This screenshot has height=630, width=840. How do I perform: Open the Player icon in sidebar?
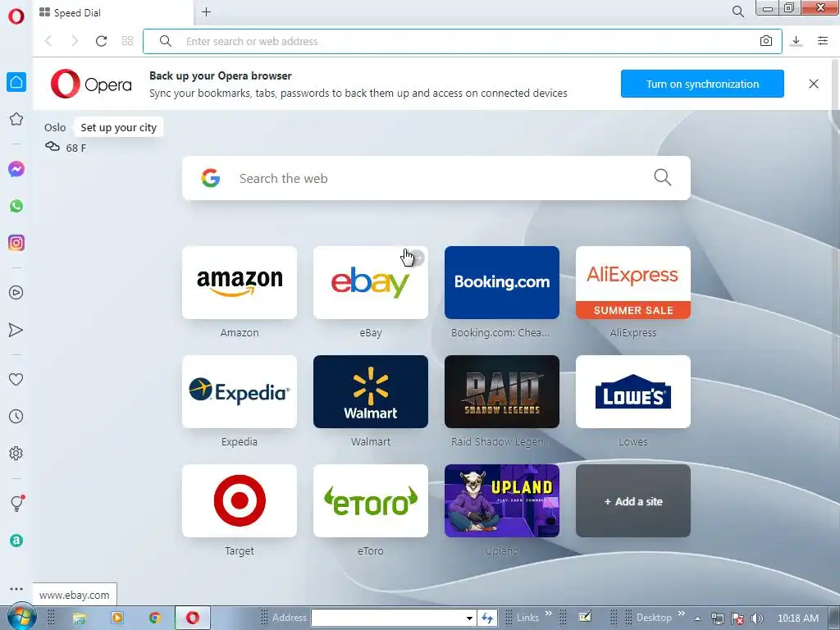16,293
